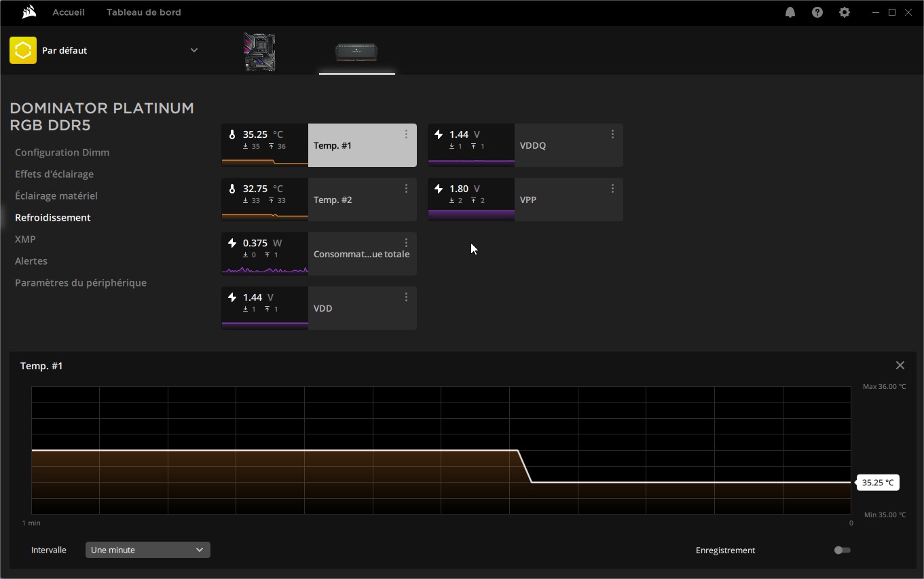Click the 35.25 °C graph value tag

878,483
